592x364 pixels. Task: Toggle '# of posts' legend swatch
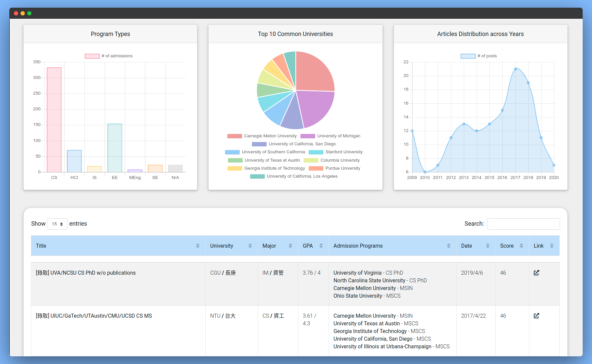(468, 56)
